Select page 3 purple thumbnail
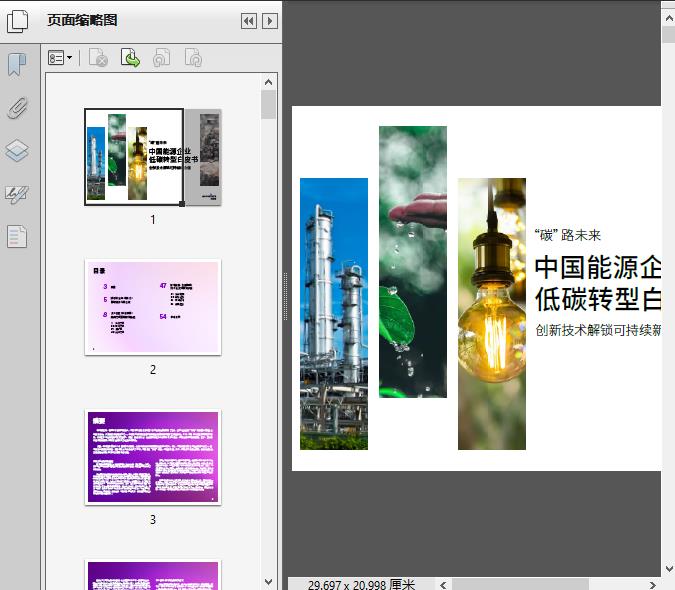 click(153, 457)
